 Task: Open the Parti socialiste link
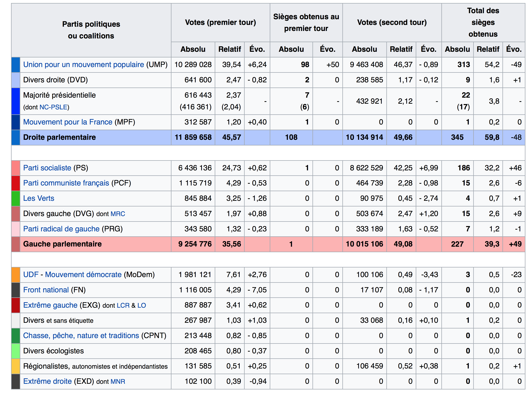pos(47,168)
